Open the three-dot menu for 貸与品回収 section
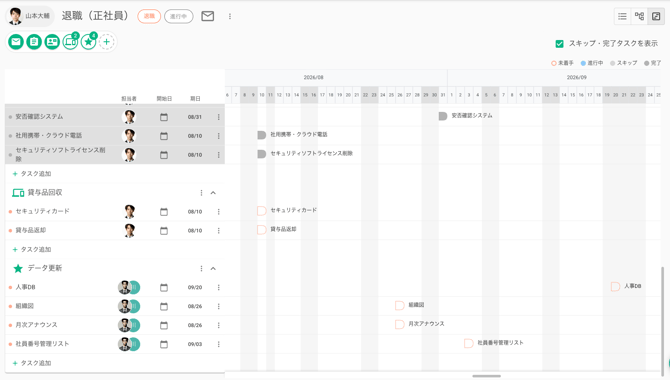 tap(201, 193)
